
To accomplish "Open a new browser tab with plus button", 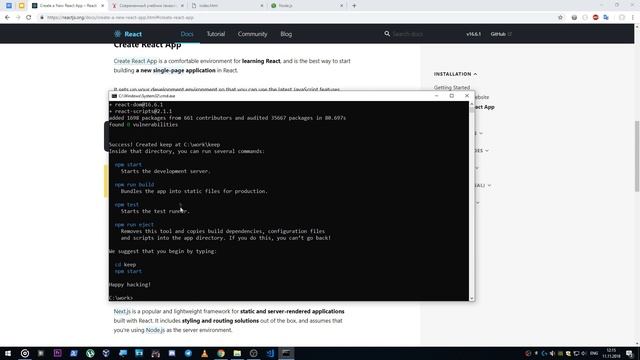I will coord(354,6).
